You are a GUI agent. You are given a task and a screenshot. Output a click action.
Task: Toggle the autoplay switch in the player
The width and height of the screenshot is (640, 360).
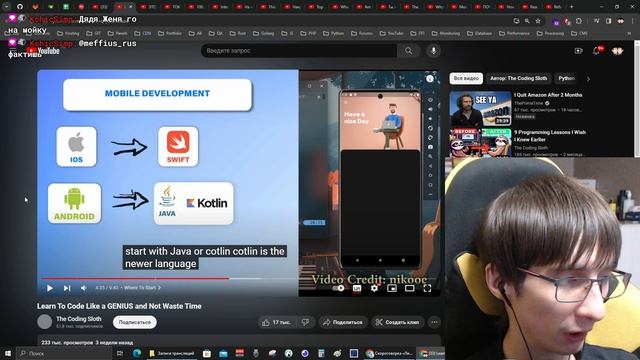click(338, 288)
